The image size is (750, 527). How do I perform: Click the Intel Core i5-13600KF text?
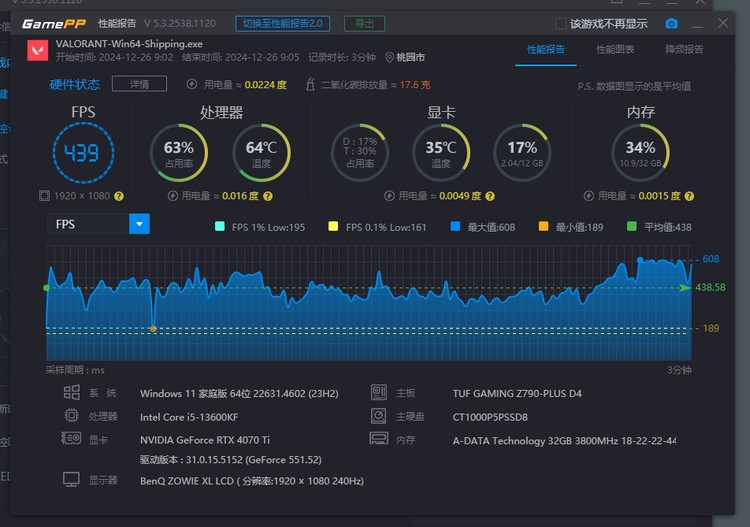click(x=189, y=417)
